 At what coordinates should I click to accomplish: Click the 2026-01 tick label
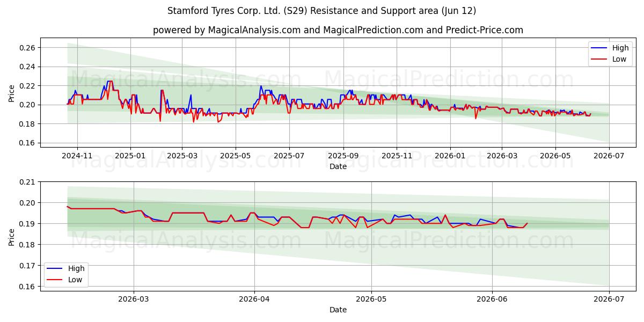coord(450,156)
